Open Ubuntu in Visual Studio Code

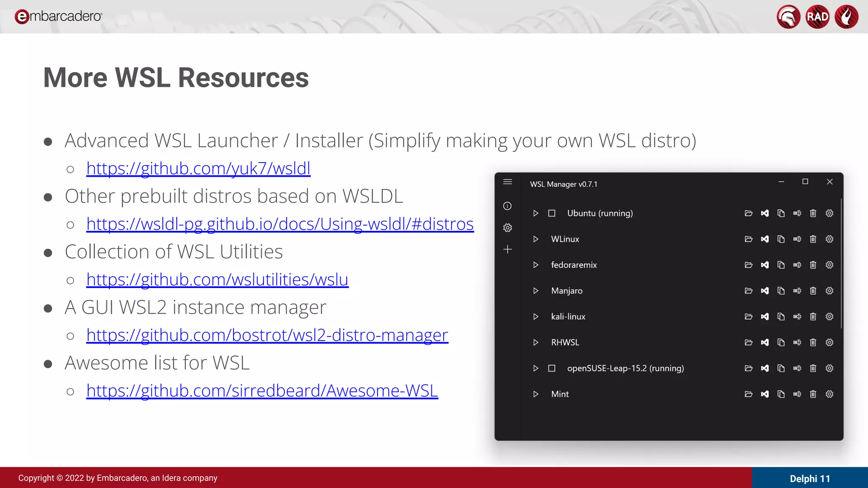tap(765, 213)
